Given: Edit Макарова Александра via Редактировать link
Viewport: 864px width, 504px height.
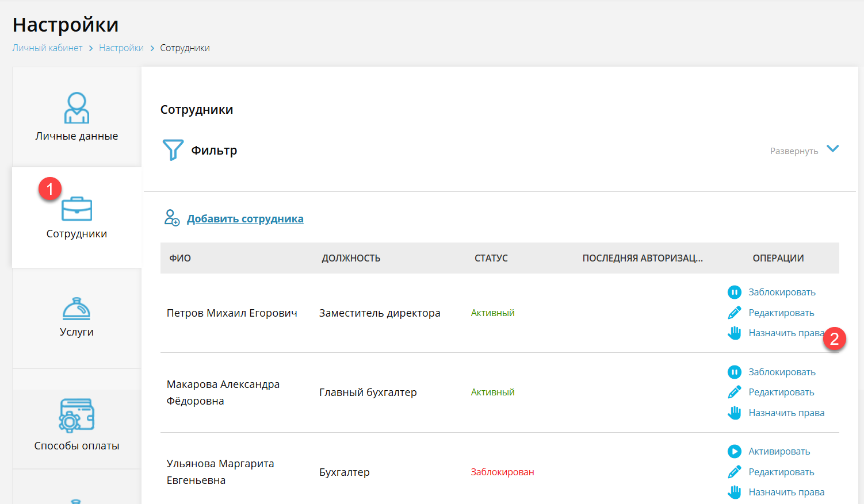Looking at the screenshot, I should 781,392.
